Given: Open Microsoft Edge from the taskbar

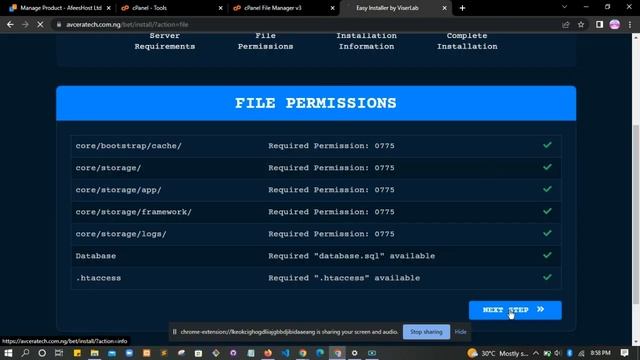Looking at the screenshot, I should coord(320,353).
